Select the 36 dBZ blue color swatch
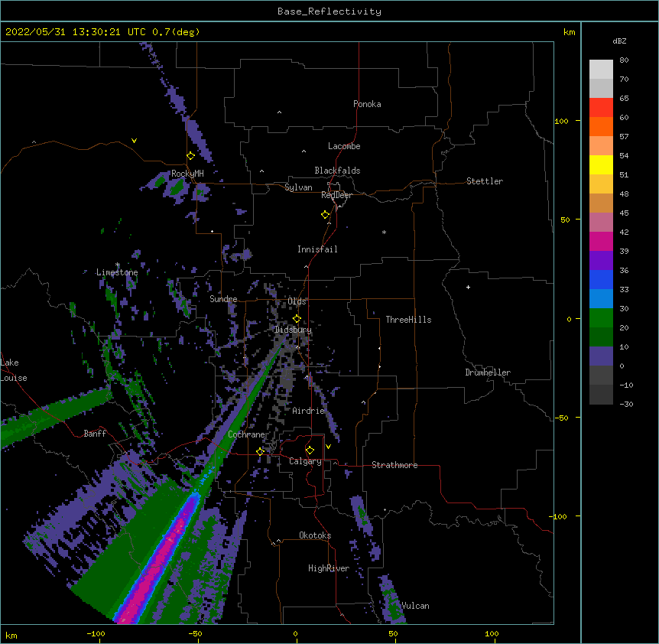This screenshot has height=644, width=659. coord(601,279)
